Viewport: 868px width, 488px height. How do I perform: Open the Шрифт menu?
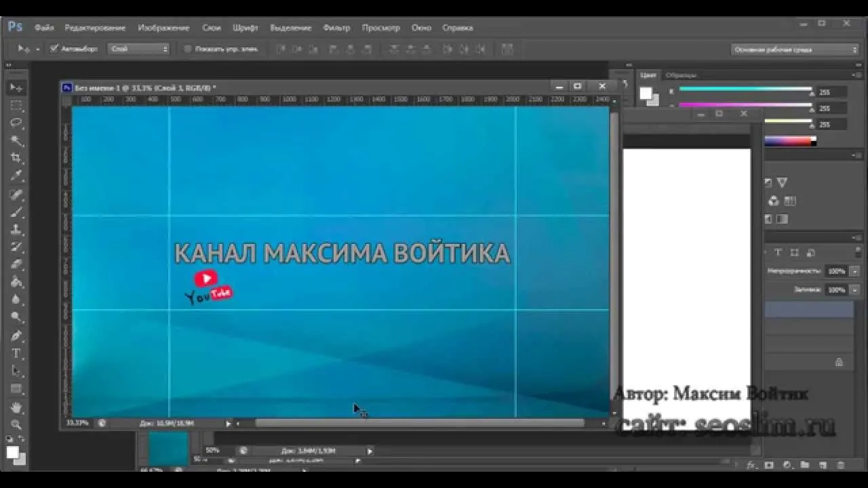(245, 28)
